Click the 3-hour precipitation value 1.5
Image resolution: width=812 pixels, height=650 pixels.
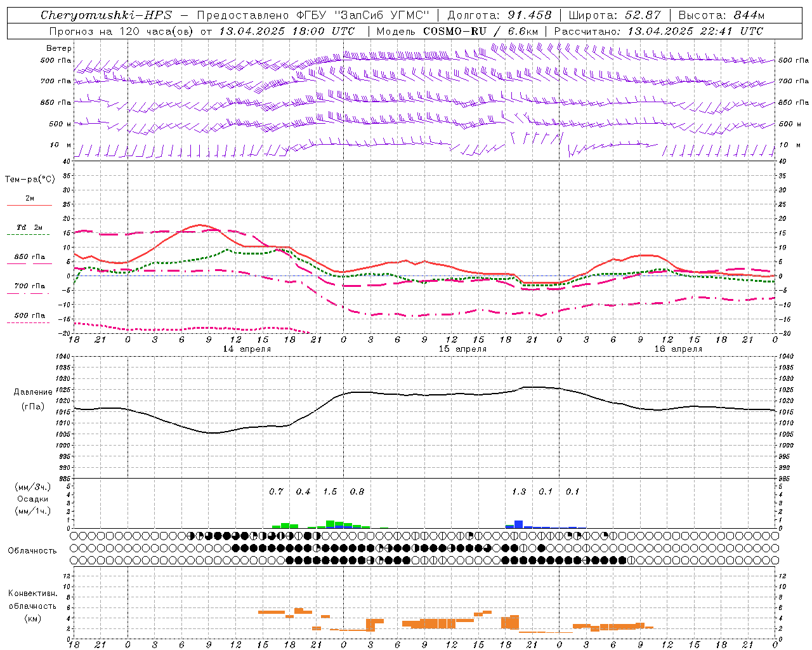click(x=330, y=492)
